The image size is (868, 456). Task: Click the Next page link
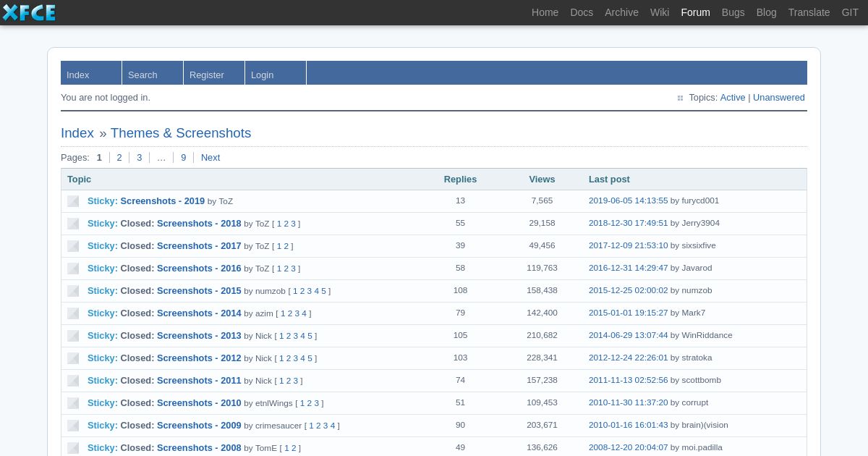[210, 158]
